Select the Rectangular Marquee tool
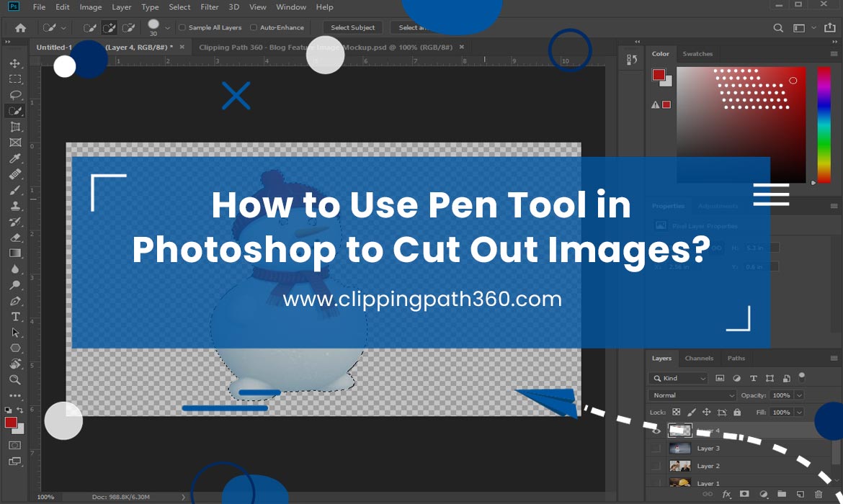 [x=15, y=79]
